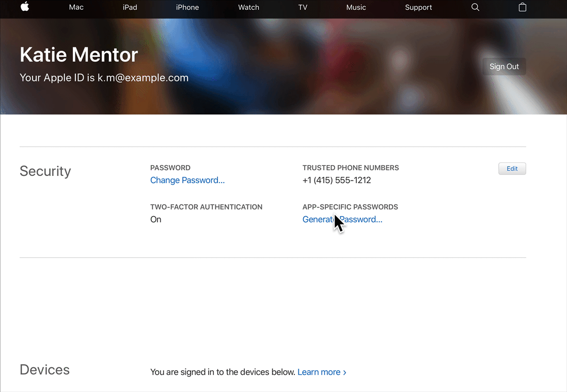Select the iPad menu item

pos(130,7)
